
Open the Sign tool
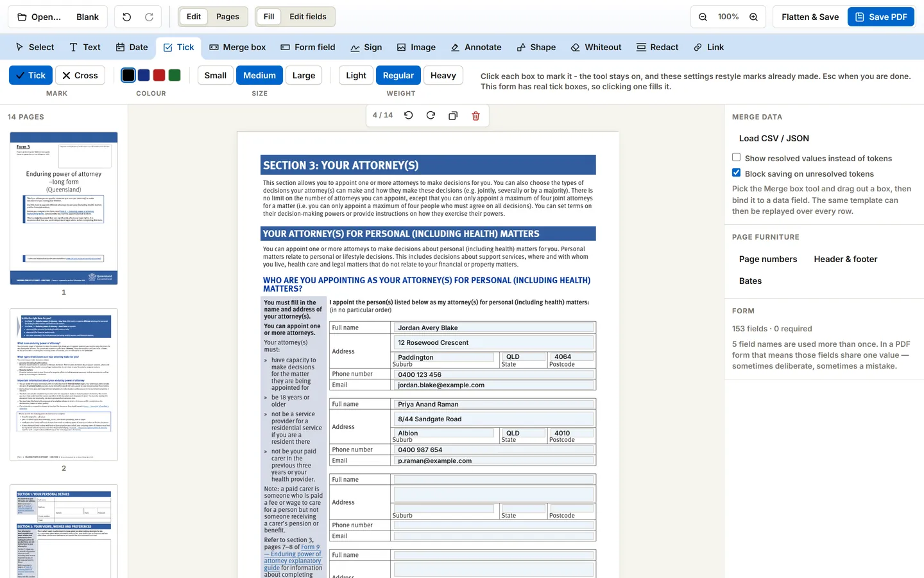366,47
